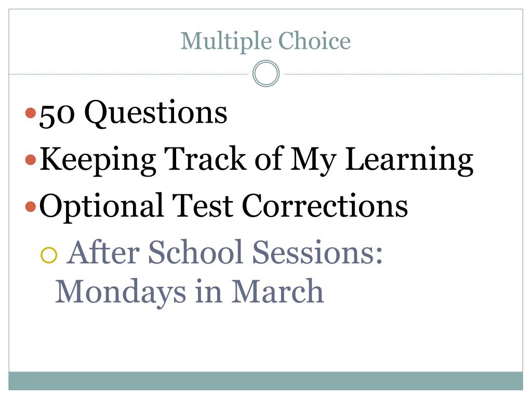Click the teal footer bar at slide bottom
Screen dimensions: 532x399
pyautogui.click(x=265, y=381)
